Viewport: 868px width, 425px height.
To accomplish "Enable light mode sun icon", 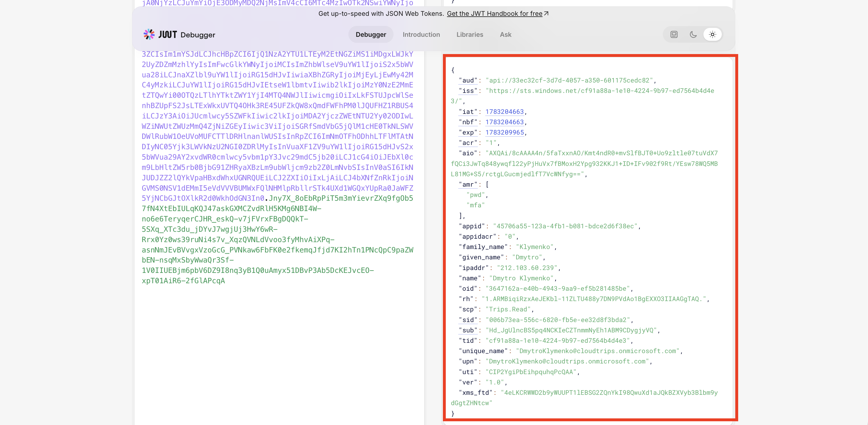I will (x=712, y=35).
